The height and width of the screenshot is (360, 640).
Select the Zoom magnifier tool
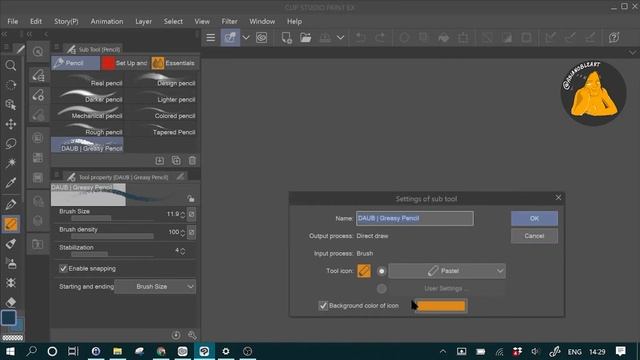tap(11, 65)
